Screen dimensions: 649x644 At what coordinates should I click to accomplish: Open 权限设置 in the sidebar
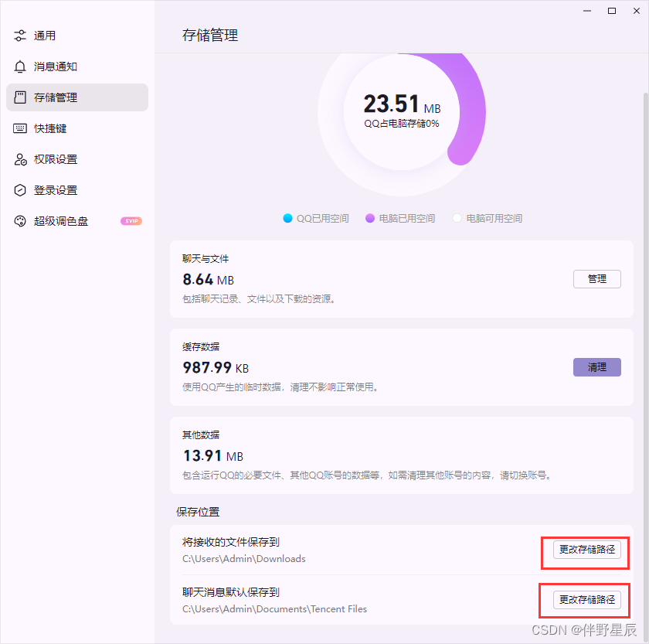pos(77,159)
